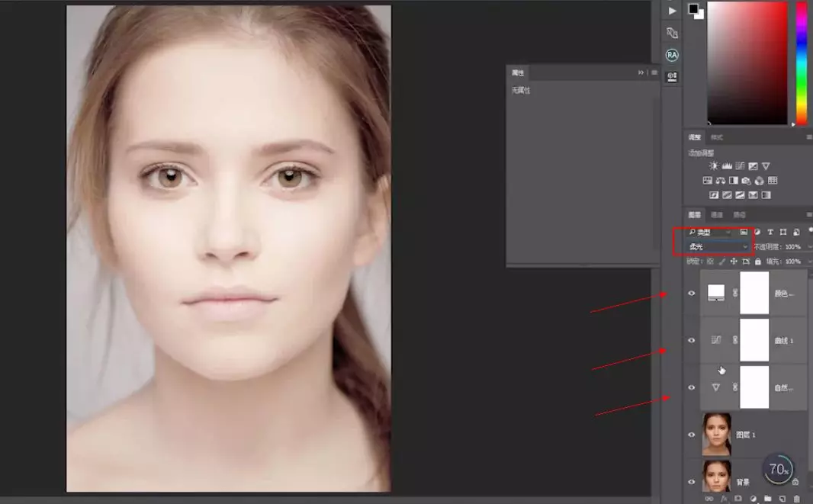Open the 不透明度 opacity slider arrow
Viewport: 813px width, 504px height.
[809, 247]
